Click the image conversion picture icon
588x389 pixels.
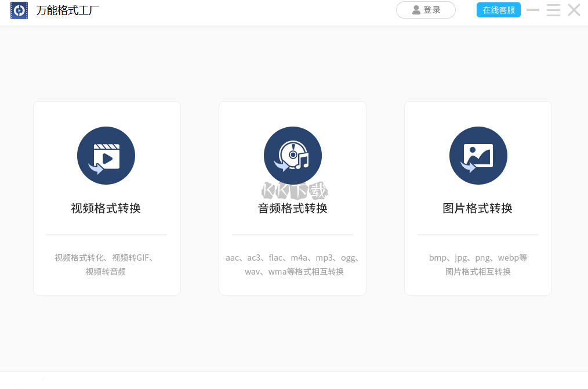click(478, 155)
